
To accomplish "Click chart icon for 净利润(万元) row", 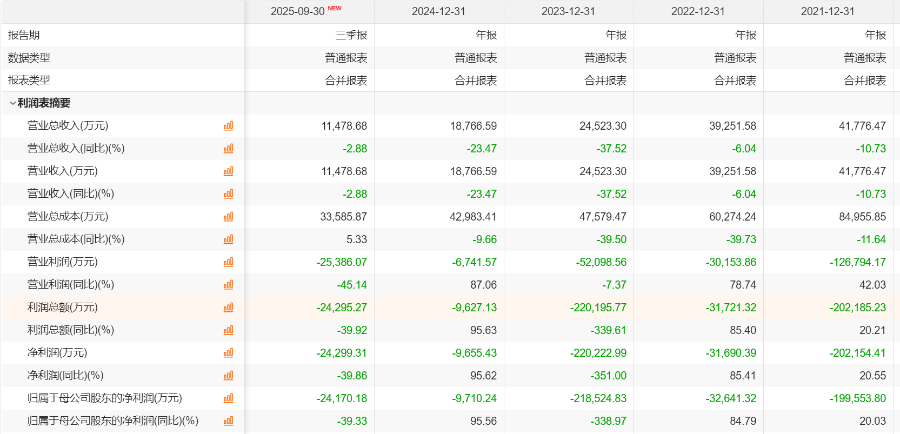I will click(228, 352).
